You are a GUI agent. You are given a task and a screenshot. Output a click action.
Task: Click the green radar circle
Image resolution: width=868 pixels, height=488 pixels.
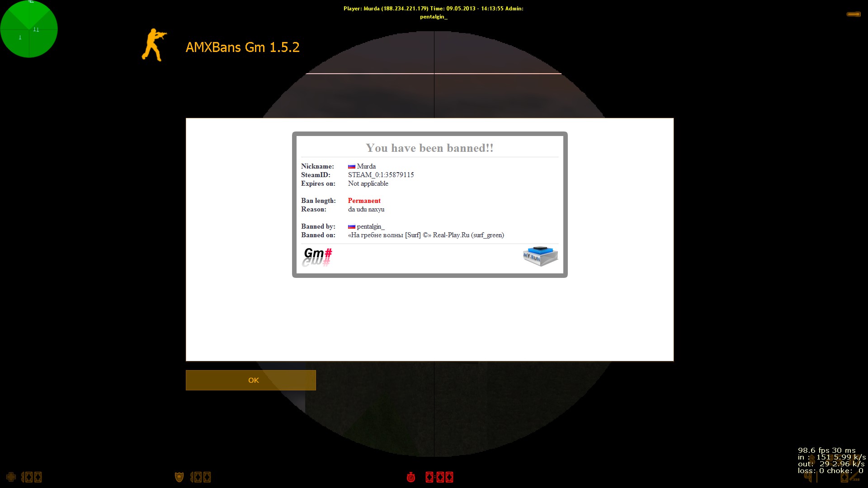tap(29, 29)
